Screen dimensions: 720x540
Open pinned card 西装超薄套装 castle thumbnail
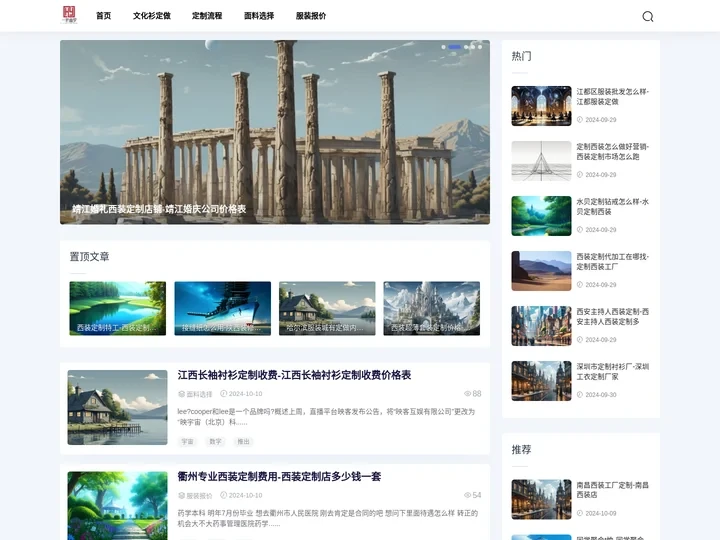coord(432,308)
